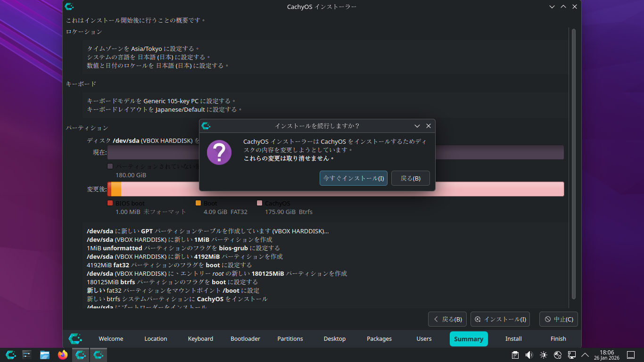Click the orange Boot legend swatch
This screenshot has height=362, width=644.
198,203
